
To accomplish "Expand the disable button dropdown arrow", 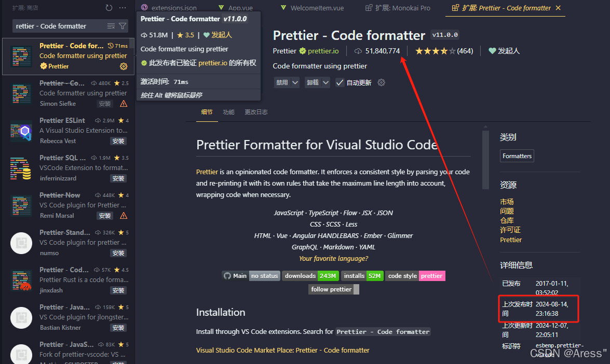I will tap(295, 82).
